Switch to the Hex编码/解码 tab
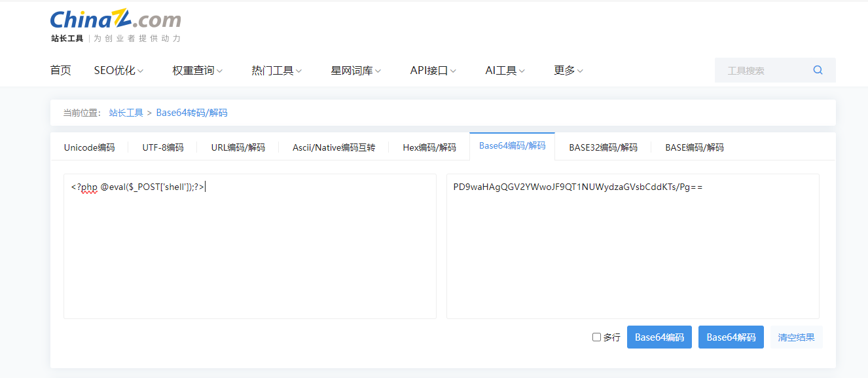 pyautogui.click(x=429, y=147)
